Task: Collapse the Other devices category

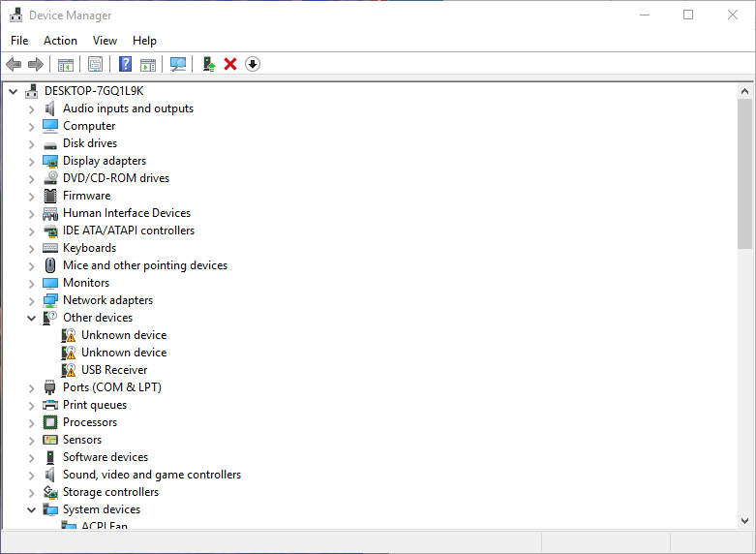Action: 31,318
